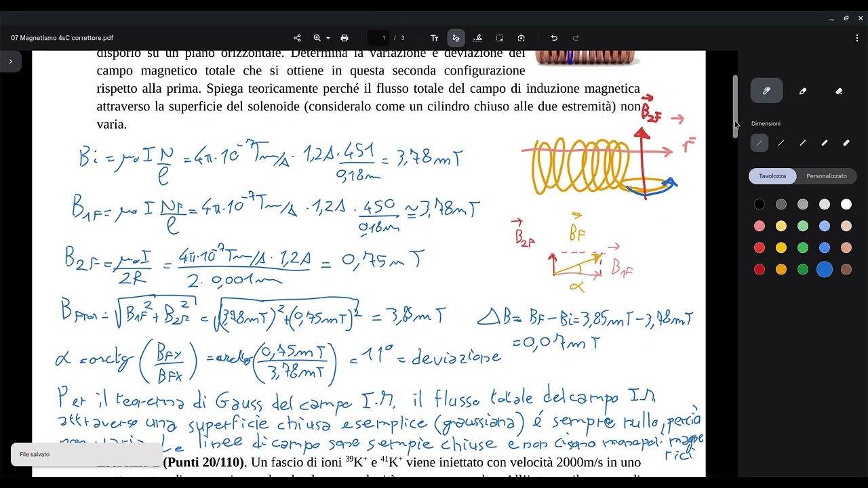Pick the salmon tan swatch in third row
Image resolution: width=868 pixels, height=488 pixels.
point(846,248)
